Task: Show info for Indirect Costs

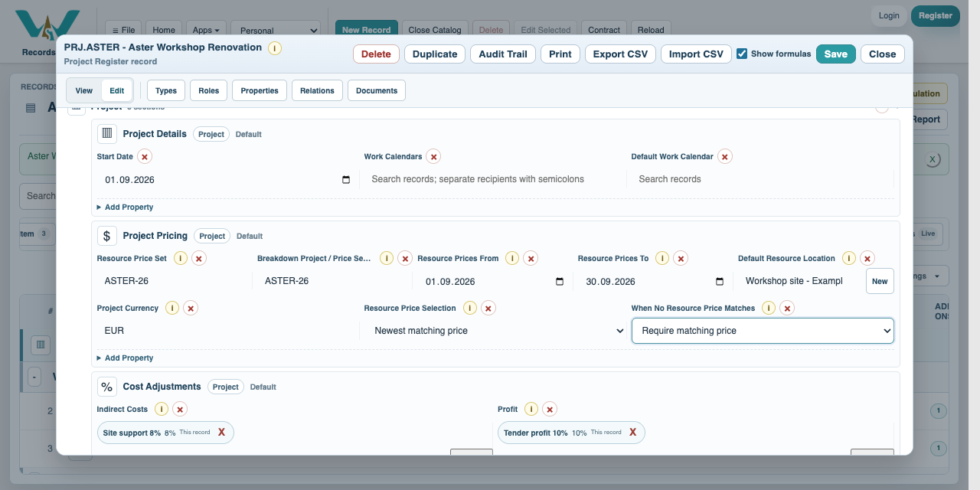Action: (162, 409)
